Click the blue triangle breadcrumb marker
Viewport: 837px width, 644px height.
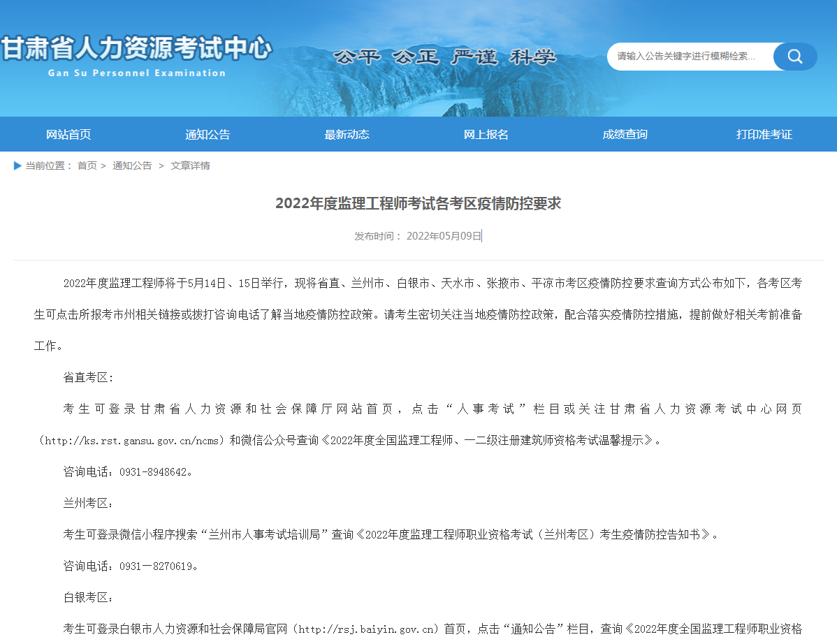click(x=17, y=166)
